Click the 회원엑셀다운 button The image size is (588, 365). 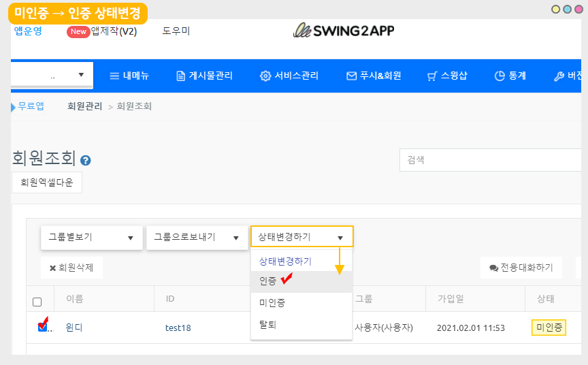tap(47, 182)
